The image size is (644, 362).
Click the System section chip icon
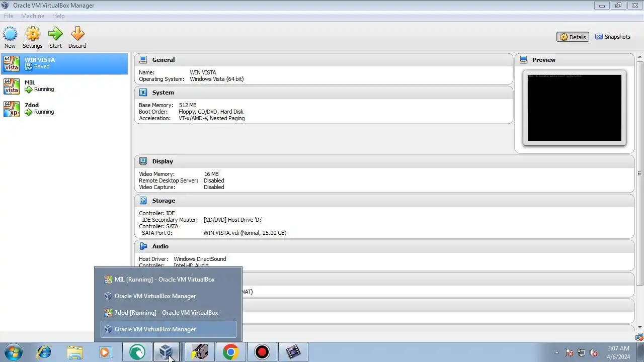143,93
